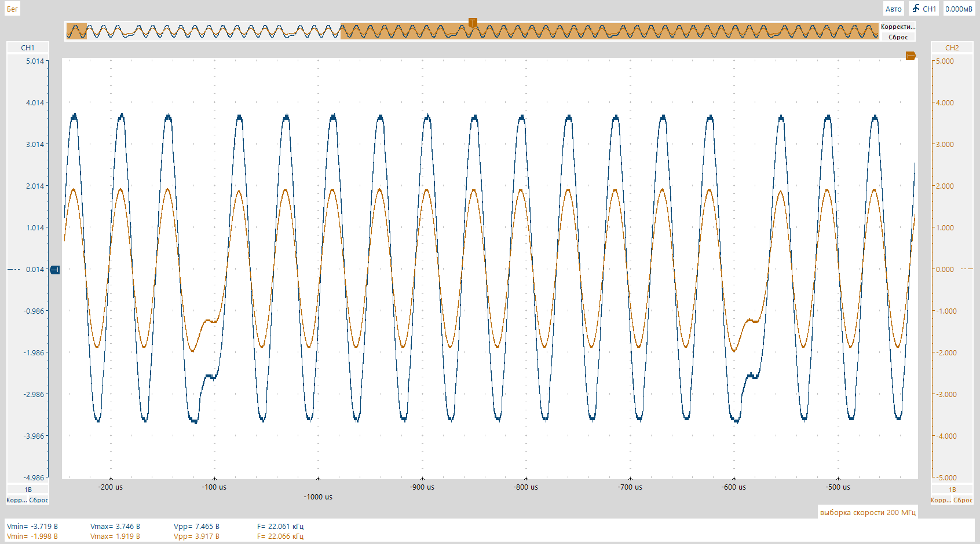
Task: Click CH2 scale value -2.000
Action: [946, 352]
